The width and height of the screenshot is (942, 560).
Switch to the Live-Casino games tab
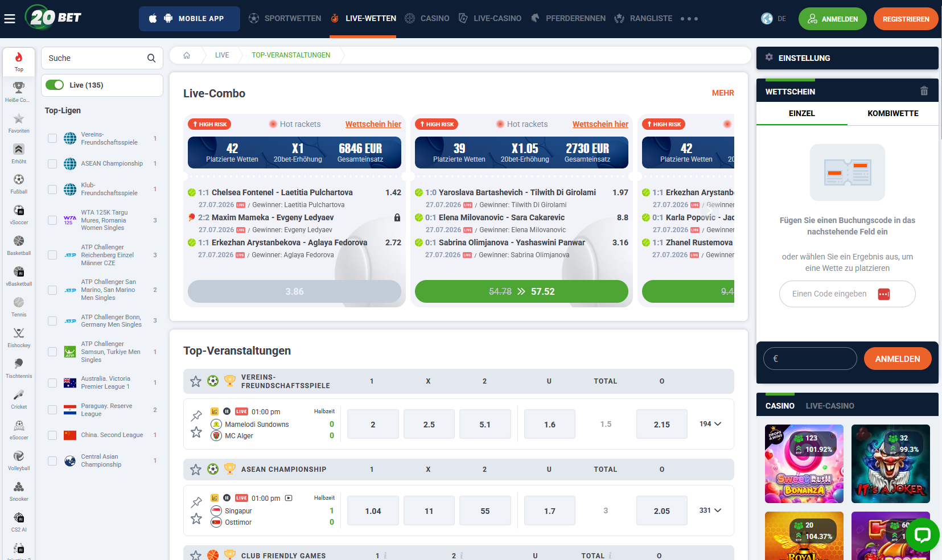830,406
